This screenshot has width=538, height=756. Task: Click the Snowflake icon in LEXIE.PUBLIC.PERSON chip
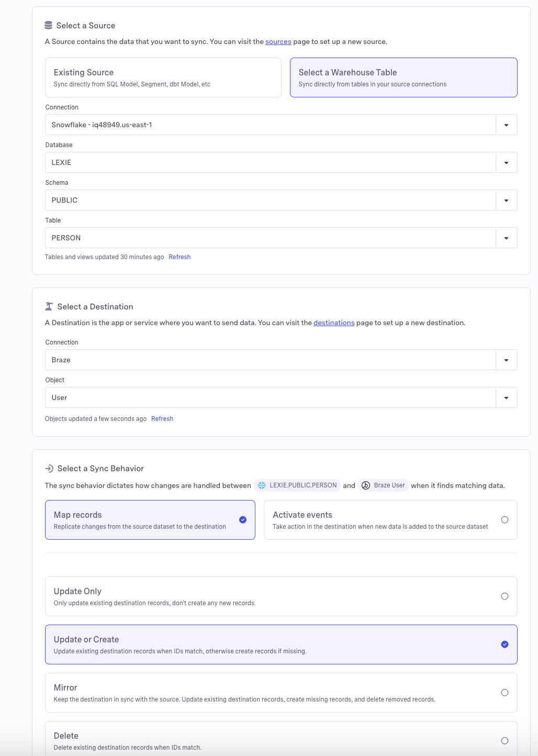pyautogui.click(x=262, y=485)
